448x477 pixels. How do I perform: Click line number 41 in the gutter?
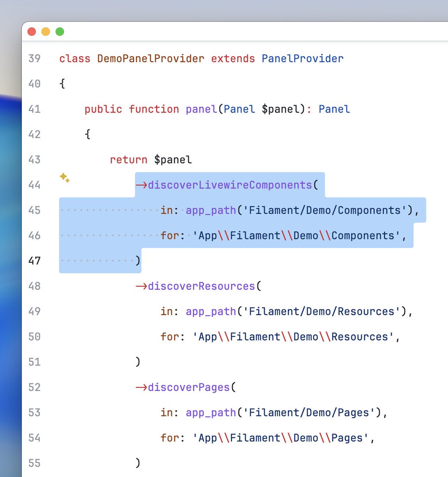pos(35,109)
